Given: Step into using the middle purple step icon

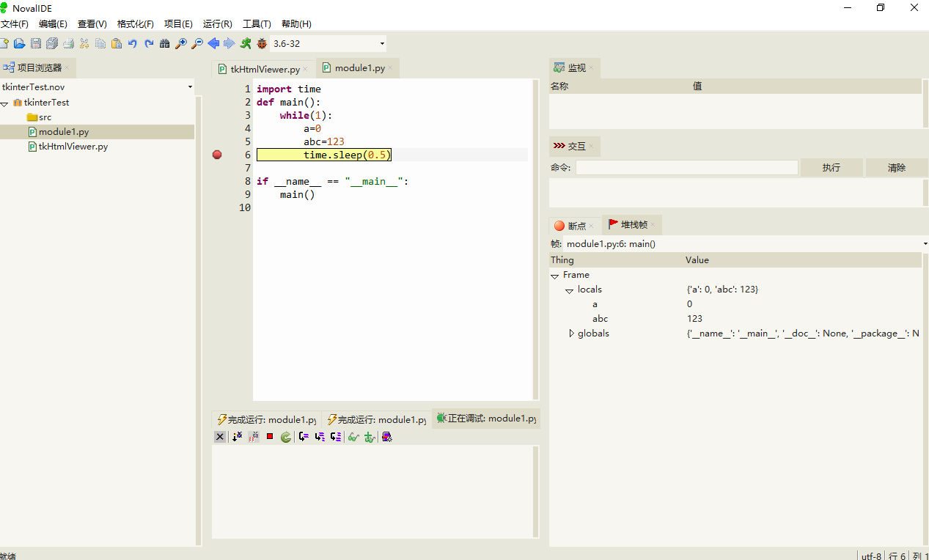Looking at the screenshot, I should [320, 436].
